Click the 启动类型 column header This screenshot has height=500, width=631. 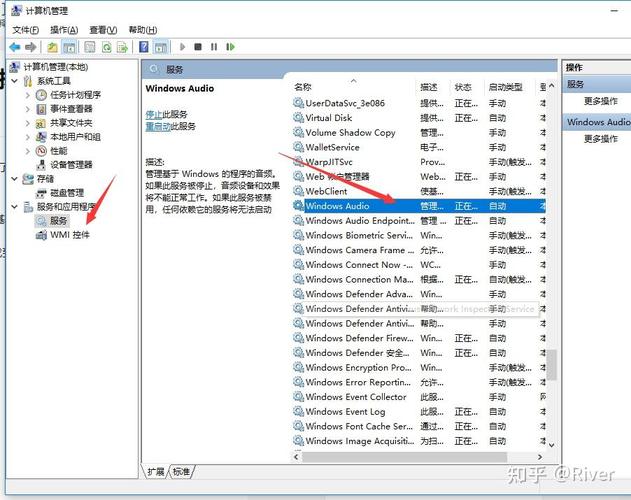coord(504,87)
